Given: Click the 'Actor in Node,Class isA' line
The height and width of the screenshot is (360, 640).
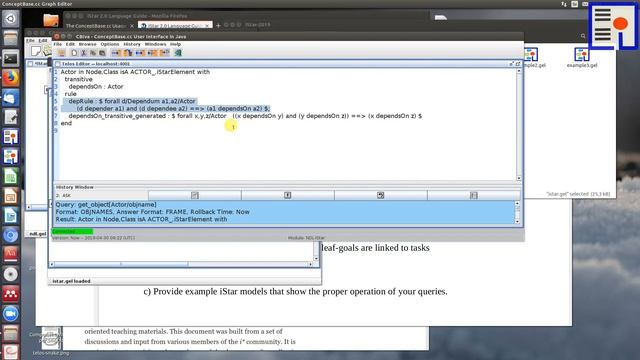Looking at the screenshot, I should click(x=135, y=72).
